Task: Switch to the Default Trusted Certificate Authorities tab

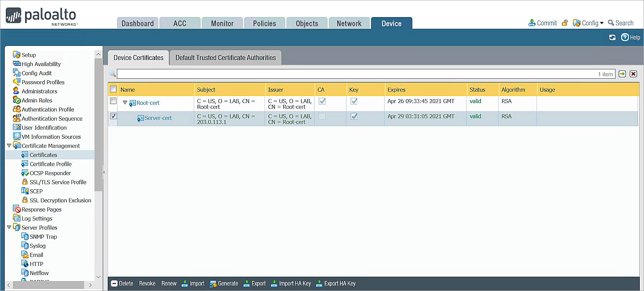Action: tap(225, 58)
